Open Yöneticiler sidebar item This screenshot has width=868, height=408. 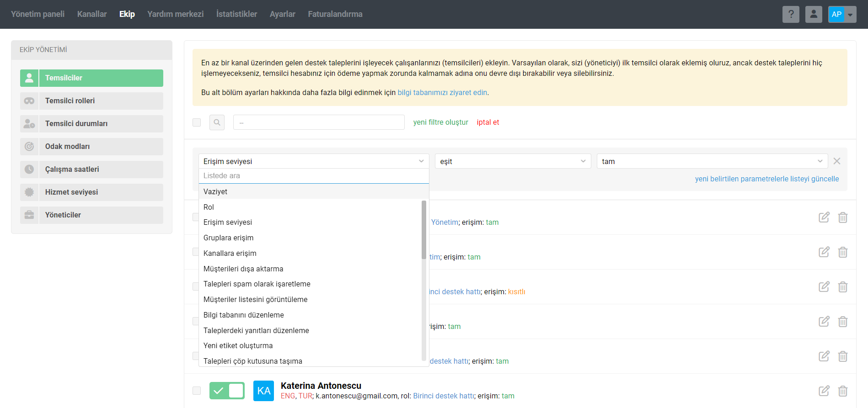click(x=91, y=215)
